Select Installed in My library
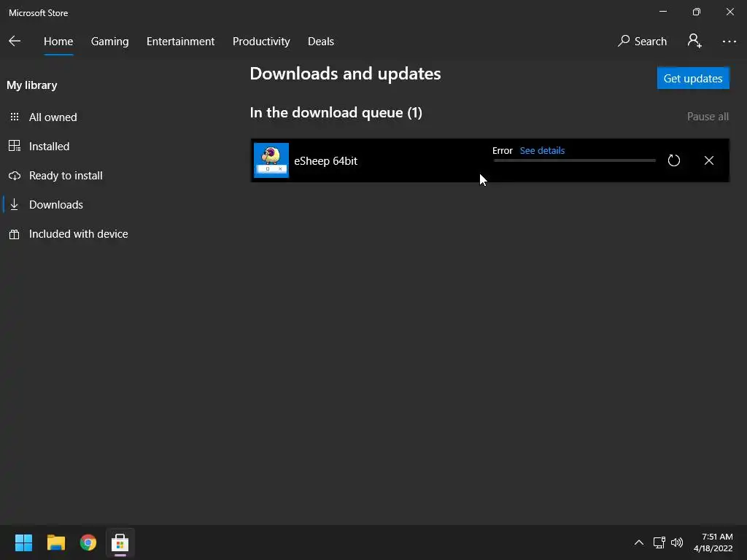The height and width of the screenshot is (560, 747). [49, 146]
